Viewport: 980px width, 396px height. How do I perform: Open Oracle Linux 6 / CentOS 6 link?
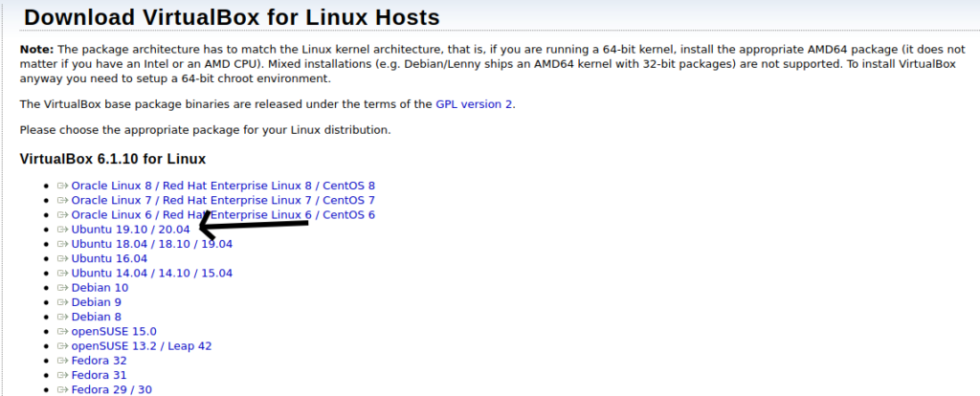coord(223,215)
